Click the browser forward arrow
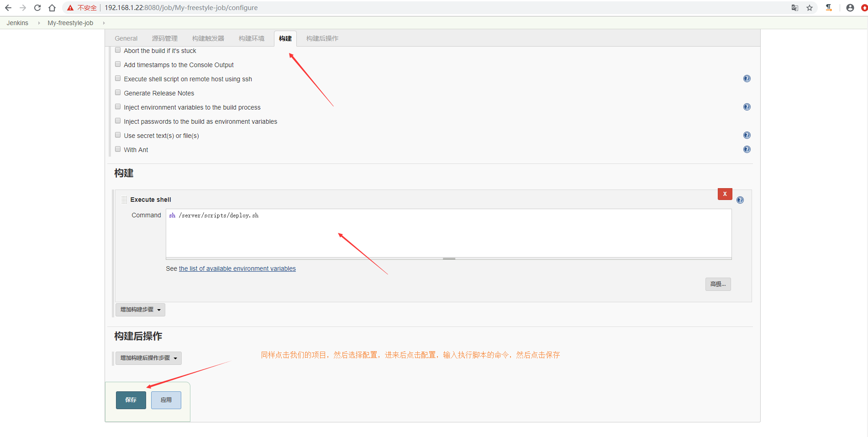The width and height of the screenshot is (868, 437). (x=23, y=8)
